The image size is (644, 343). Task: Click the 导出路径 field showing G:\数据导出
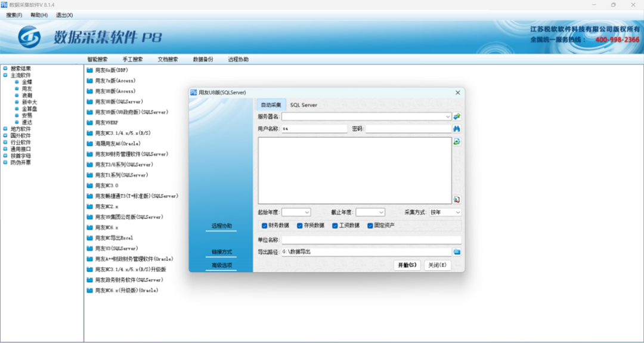click(x=366, y=252)
